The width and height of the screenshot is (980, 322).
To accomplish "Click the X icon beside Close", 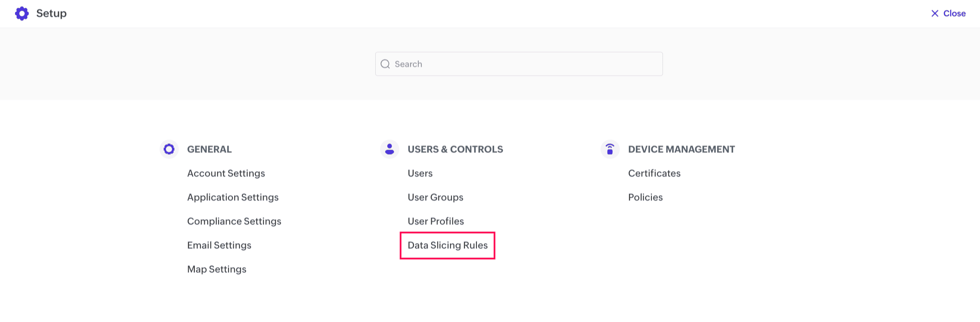I will (934, 13).
